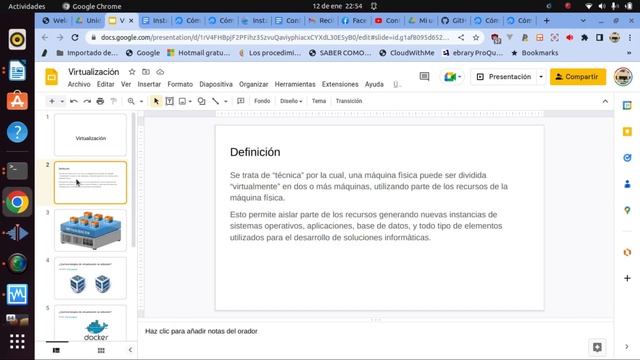Viewport: 640px width, 360px height.
Task: Show Applications grid in dock
Action: (x=17, y=341)
